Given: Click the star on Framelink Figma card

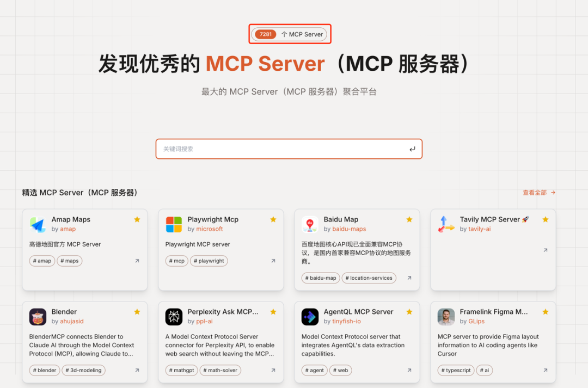Looking at the screenshot, I should coord(546,311).
